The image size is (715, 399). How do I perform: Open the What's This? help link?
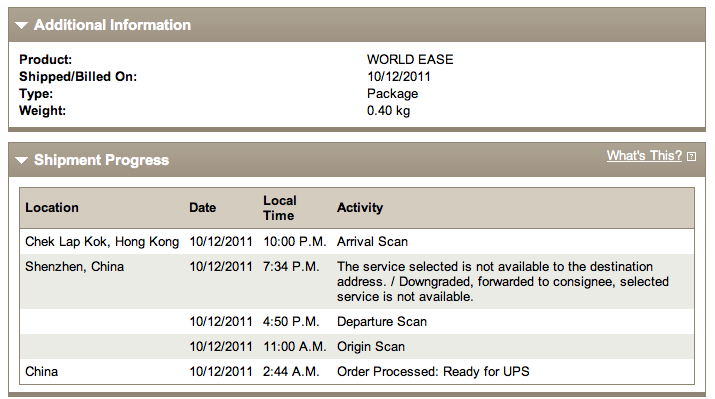[644, 155]
